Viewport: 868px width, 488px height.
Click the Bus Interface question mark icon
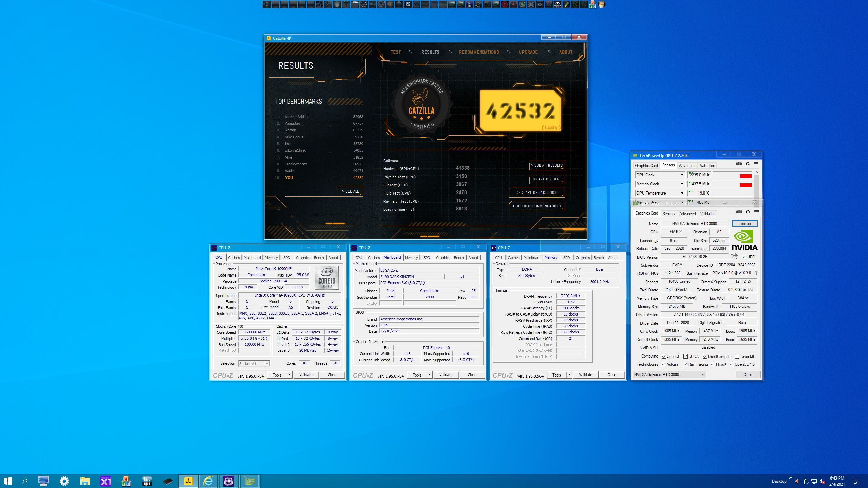tap(756, 273)
